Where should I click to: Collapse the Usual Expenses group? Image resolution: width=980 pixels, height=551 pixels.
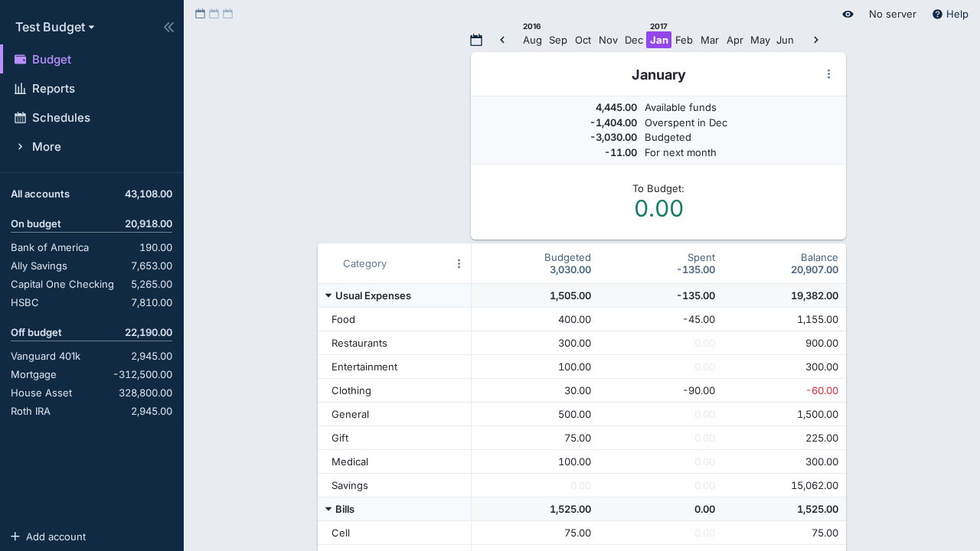pyautogui.click(x=328, y=295)
